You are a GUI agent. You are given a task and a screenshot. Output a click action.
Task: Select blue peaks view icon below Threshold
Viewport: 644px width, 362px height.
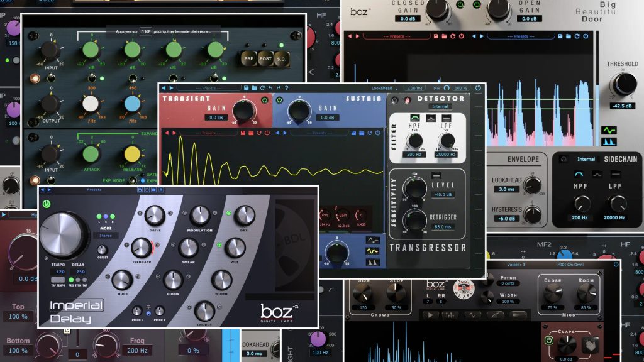coord(609,141)
